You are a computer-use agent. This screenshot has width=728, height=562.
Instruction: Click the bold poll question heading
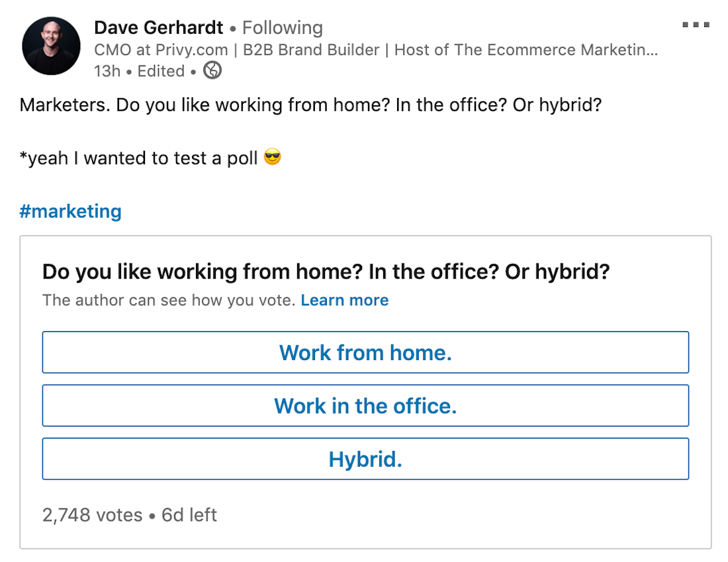click(x=326, y=271)
